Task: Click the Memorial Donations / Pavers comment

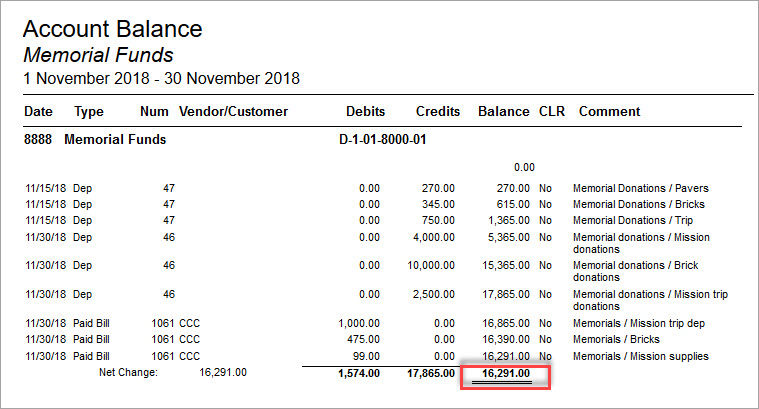Action: click(640, 188)
